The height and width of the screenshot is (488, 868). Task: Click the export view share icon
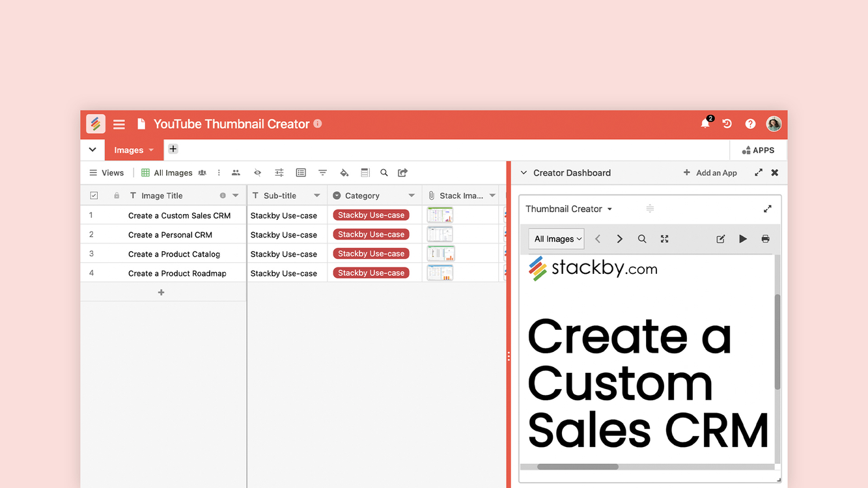(402, 173)
